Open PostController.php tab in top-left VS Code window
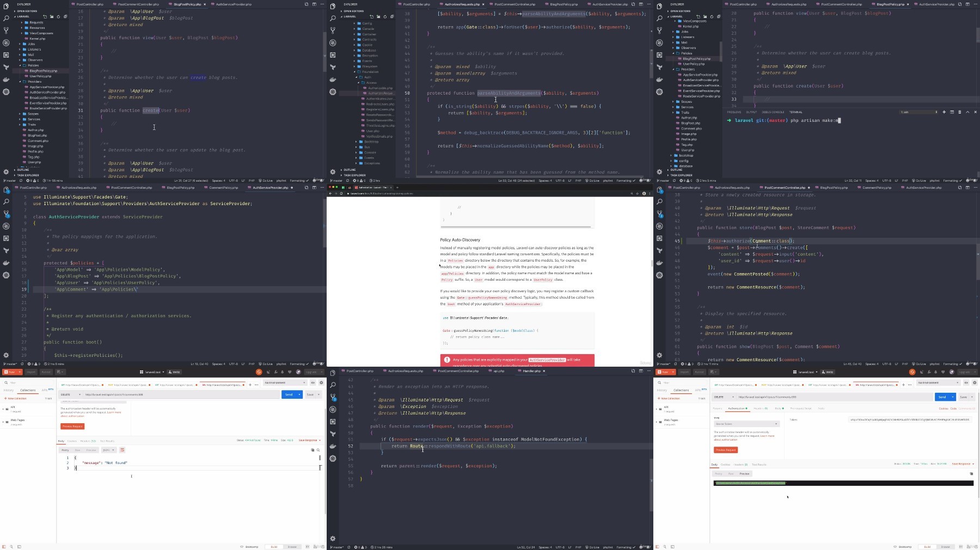The height and width of the screenshot is (550, 980). [x=88, y=4]
